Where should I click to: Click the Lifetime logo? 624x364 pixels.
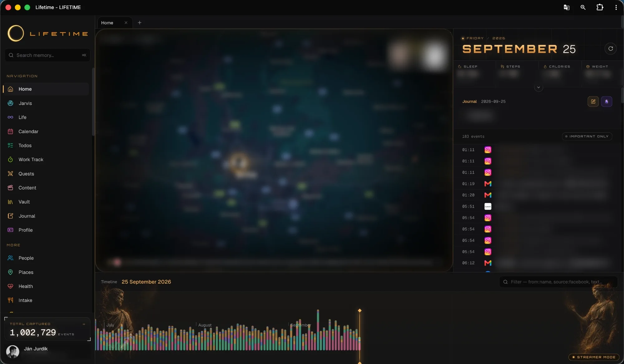tap(47, 33)
